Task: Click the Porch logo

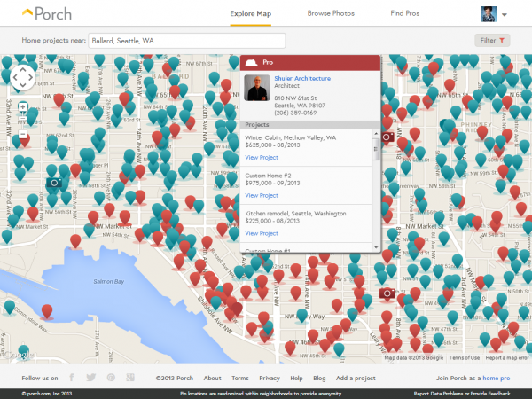Action: coord(47,14)
